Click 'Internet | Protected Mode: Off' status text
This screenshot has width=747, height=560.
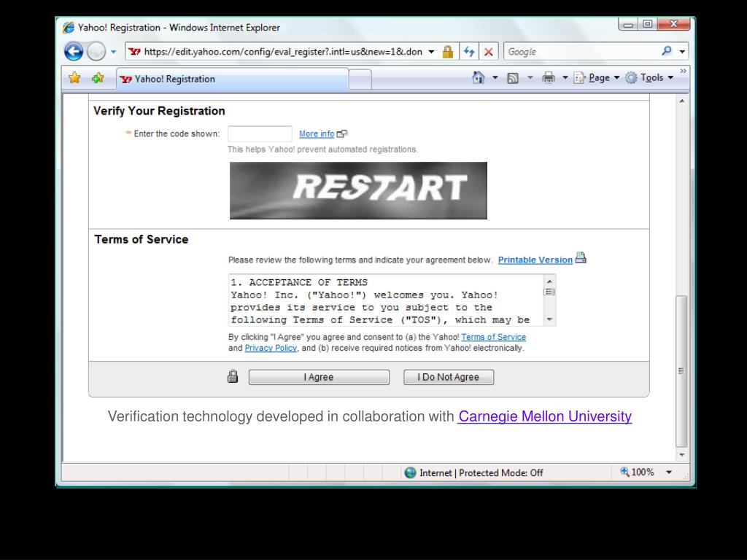coord(481,472)
